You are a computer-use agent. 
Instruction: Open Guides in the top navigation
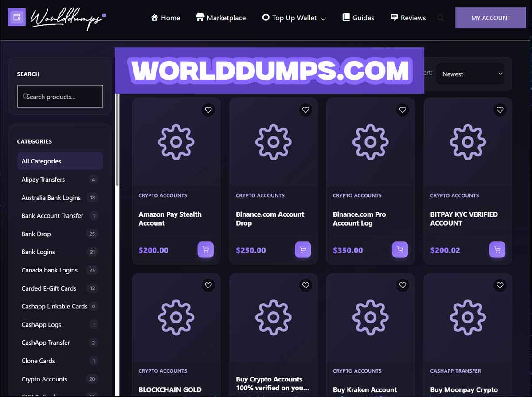[x=358, y=18]
